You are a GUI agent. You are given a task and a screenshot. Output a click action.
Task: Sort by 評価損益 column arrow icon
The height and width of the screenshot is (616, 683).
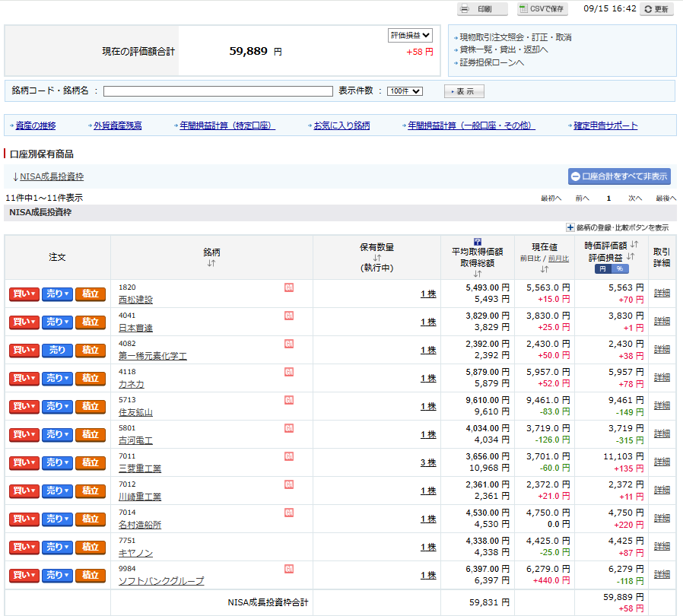pos(631,257)
